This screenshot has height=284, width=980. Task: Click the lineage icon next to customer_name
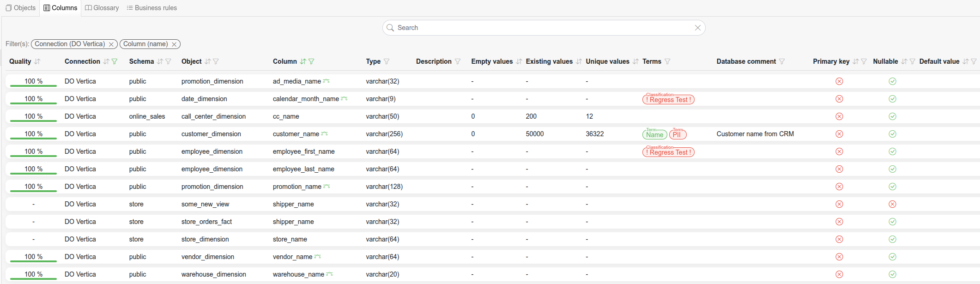[x=325, y=133]
